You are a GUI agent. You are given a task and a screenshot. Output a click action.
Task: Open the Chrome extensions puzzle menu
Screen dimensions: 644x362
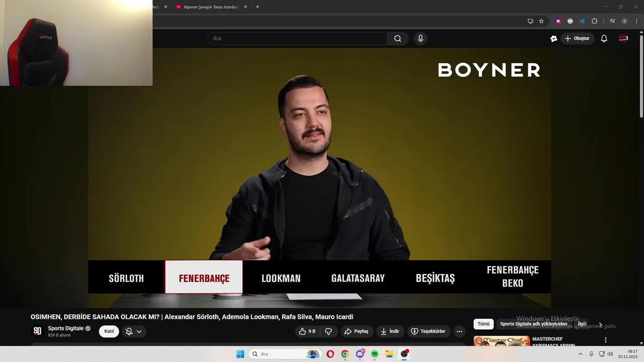(594, 21)
